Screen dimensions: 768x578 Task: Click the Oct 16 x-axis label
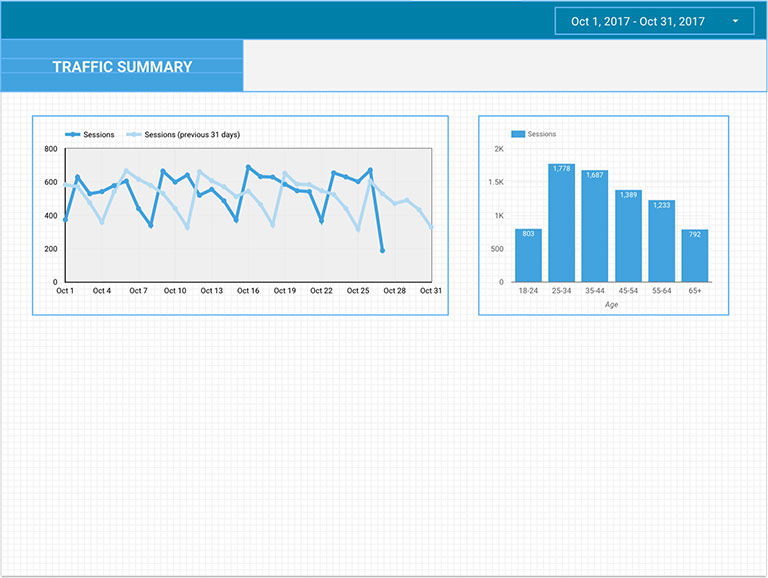click(248, 290)
